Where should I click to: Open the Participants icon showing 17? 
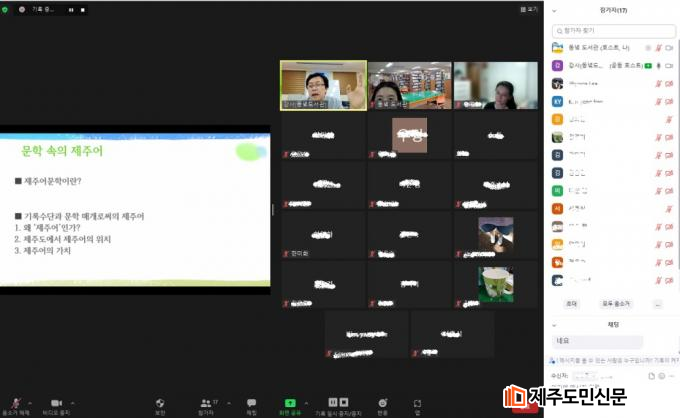tap(206, 402)
